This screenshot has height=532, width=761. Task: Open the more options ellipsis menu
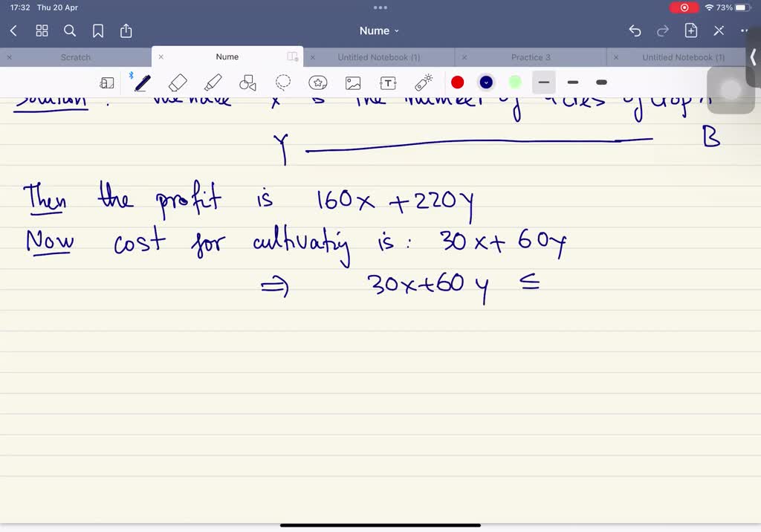tap(744, 30)
